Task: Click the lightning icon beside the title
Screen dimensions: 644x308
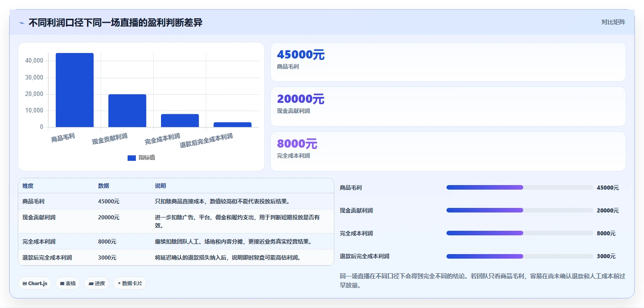Action: (21, 23)
